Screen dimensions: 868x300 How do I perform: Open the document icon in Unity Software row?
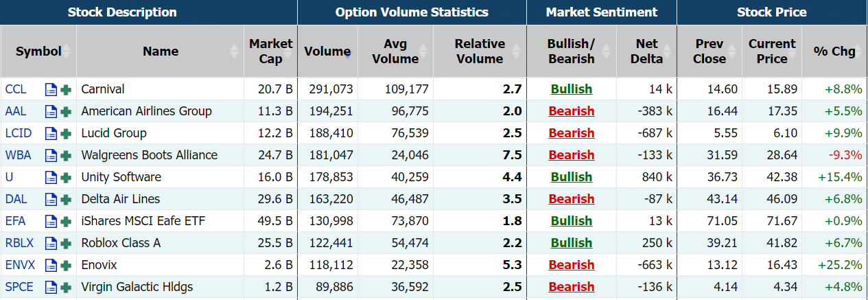tap(51, 177)
